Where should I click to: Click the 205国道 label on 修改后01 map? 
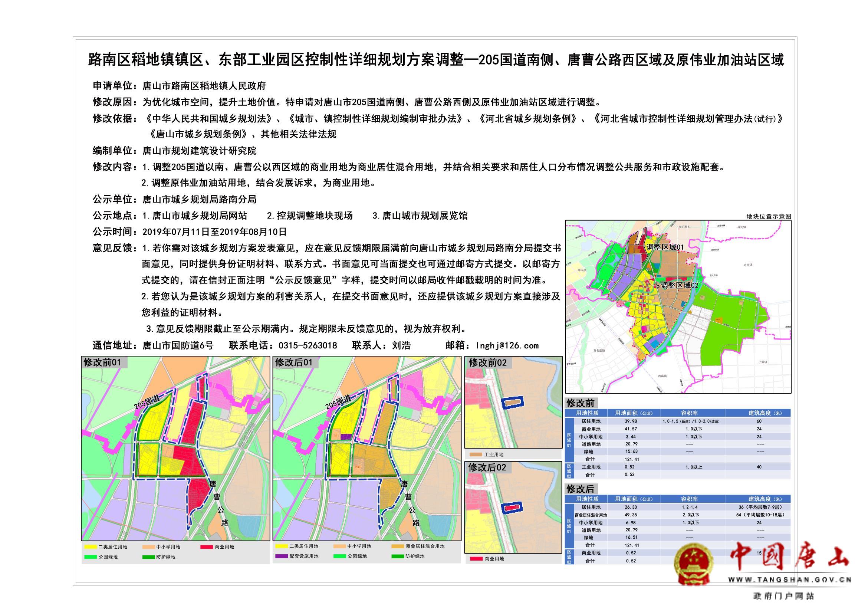point(338,401)
